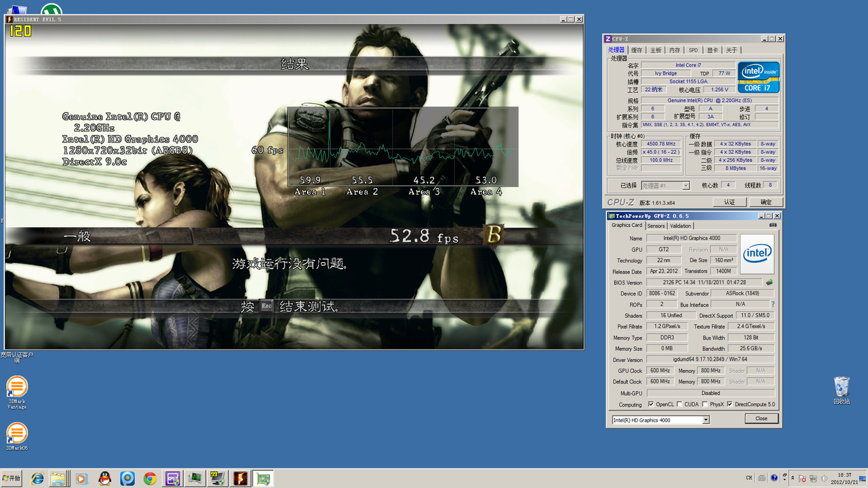Select the Graphics Card tab in GPU-Z

coord(627,225)
